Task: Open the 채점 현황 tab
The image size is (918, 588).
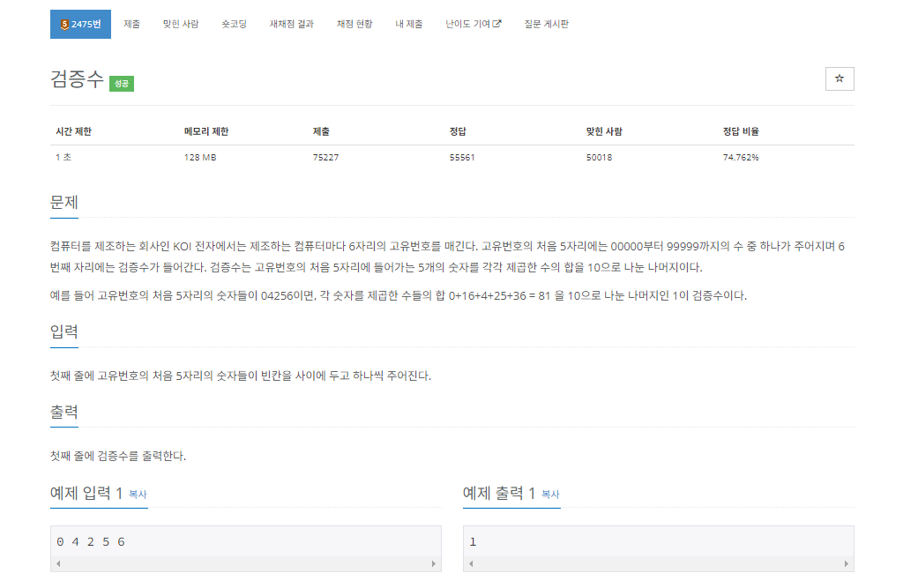Action: 355,24
